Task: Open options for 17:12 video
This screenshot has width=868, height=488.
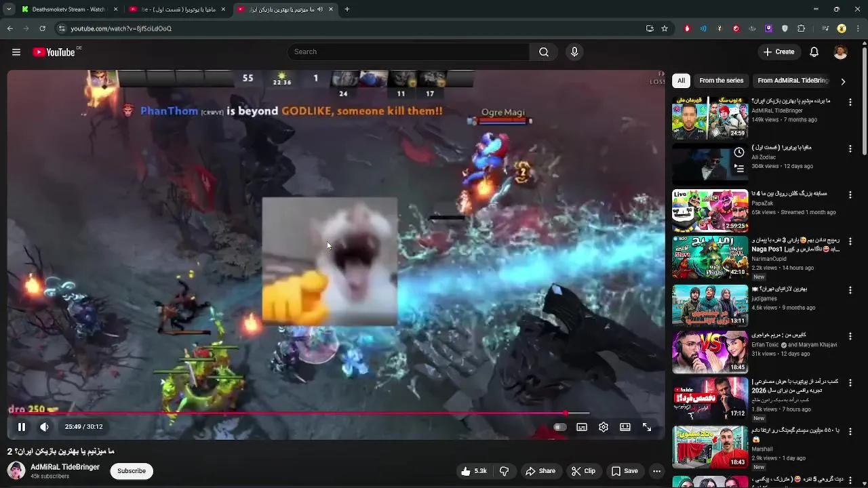Action: tap(850, 383)
